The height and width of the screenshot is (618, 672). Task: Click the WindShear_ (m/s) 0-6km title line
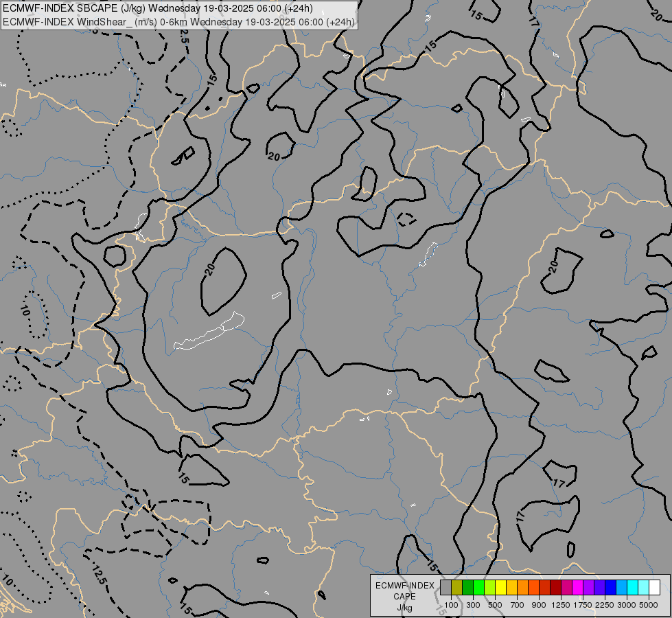178,22
